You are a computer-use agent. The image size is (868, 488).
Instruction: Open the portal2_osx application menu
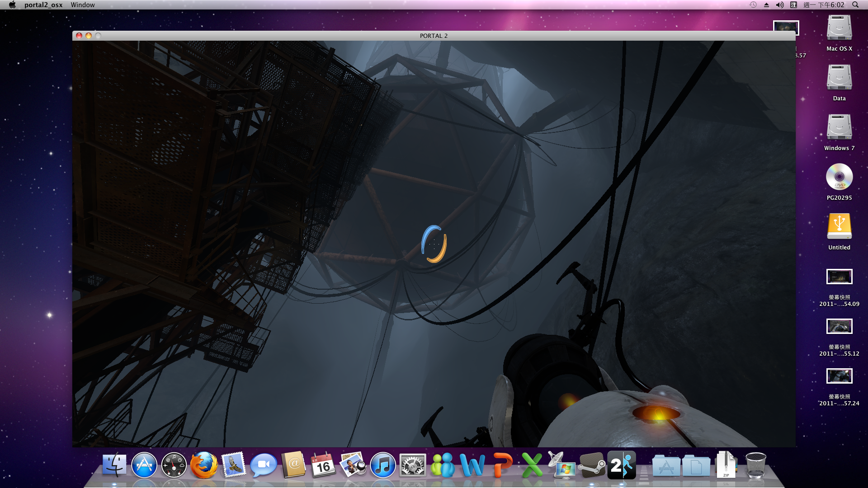(x=43, y=5)
